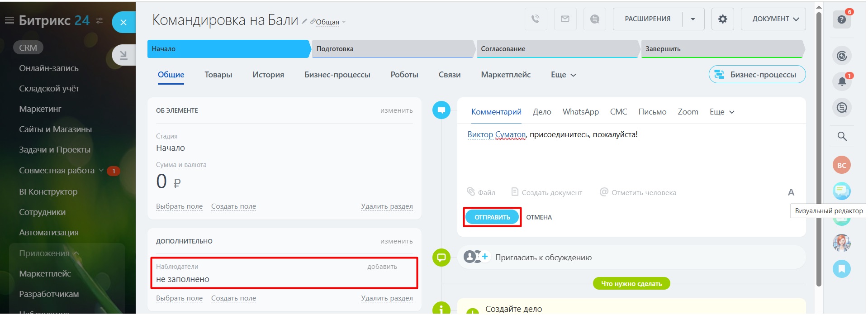Open the Роботы tab
Viewport: 868px width, 315px height.
(x=404, y=75)
